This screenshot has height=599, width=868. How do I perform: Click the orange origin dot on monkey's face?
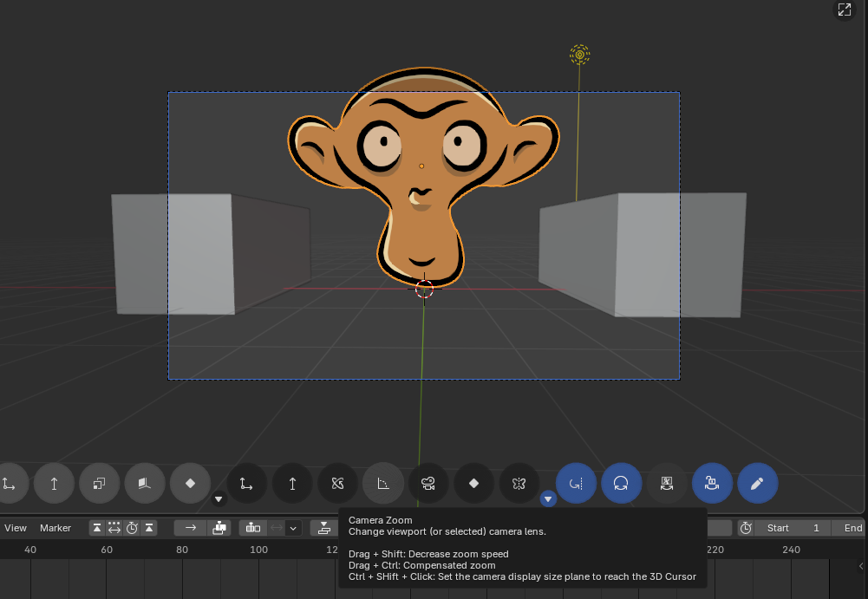421,166
